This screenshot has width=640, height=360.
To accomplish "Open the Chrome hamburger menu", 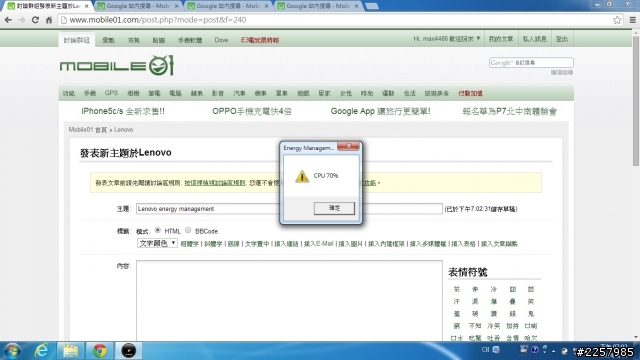I will tap(633, 20).
